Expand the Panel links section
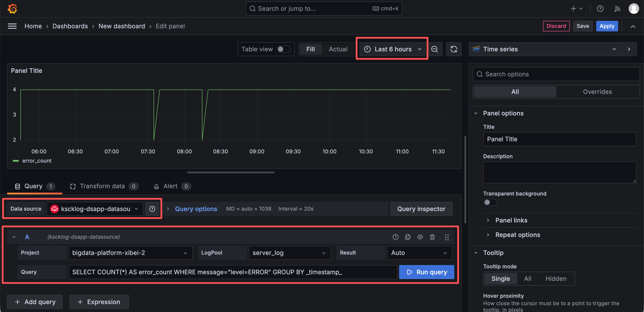 (x=511, y=220)
